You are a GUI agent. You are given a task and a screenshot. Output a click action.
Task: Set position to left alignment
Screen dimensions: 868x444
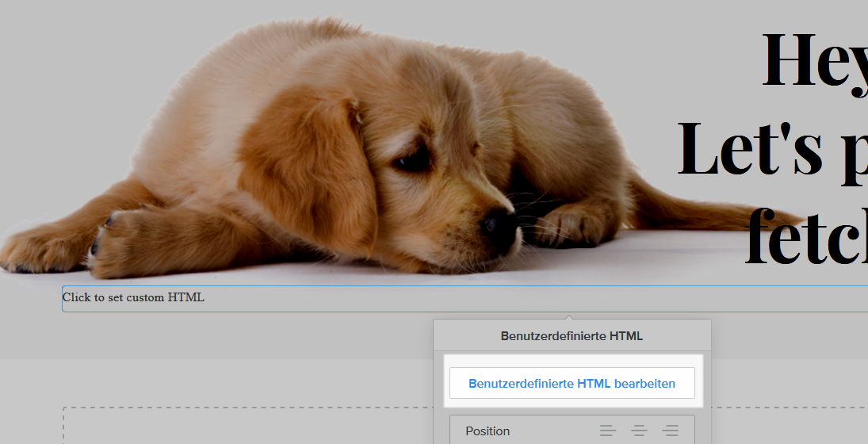click(607, 431)
